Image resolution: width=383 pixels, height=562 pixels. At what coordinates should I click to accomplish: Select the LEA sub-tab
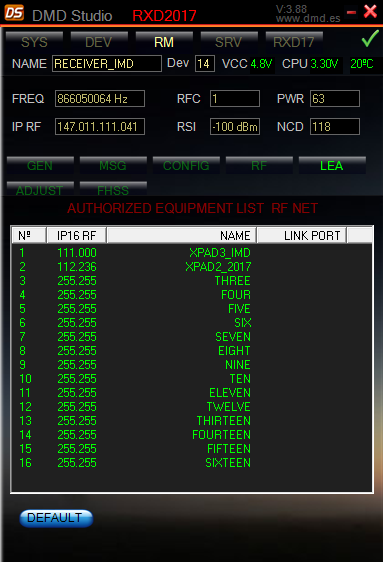click(x=332, y=166)
